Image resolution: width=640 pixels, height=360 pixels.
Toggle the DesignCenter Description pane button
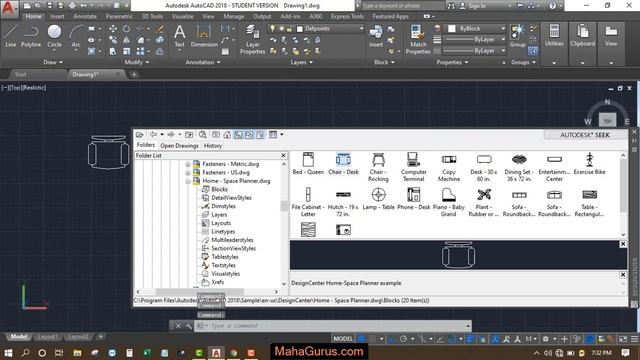[x=260, y=135]
